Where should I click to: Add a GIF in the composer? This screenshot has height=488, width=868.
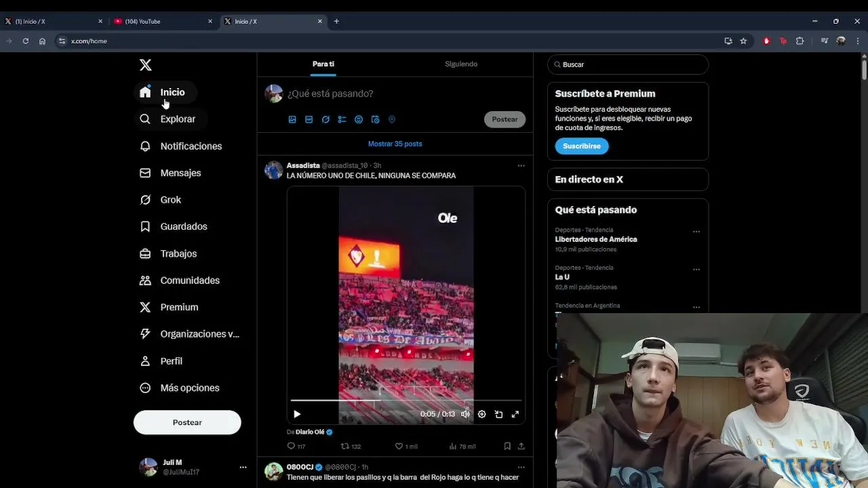coord(309,119)
